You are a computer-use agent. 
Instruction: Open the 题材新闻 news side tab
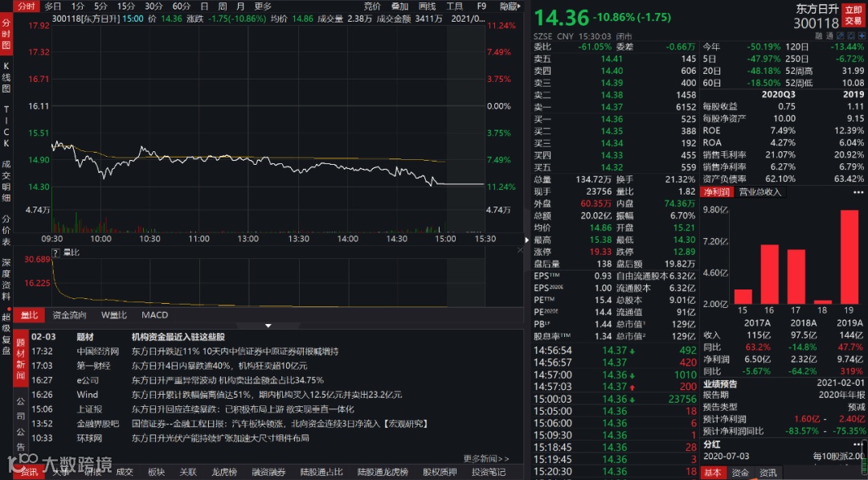pyautogui.click(x=20, y=360)
